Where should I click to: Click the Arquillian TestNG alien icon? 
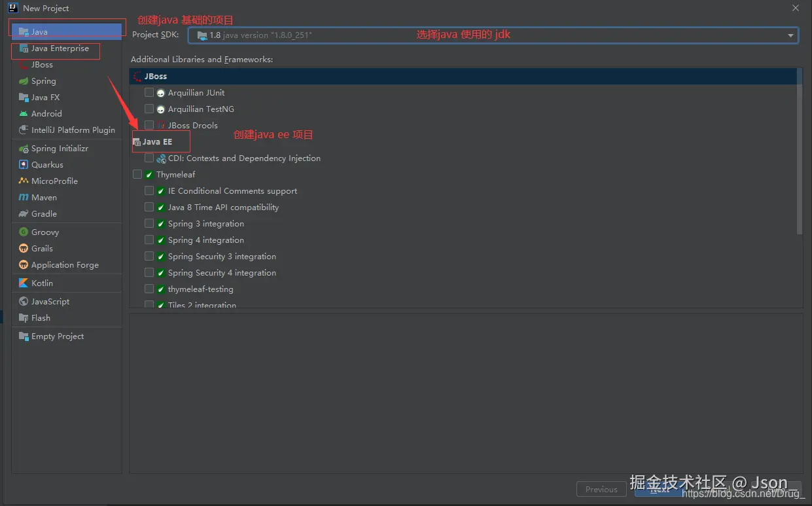coord(161,109)
